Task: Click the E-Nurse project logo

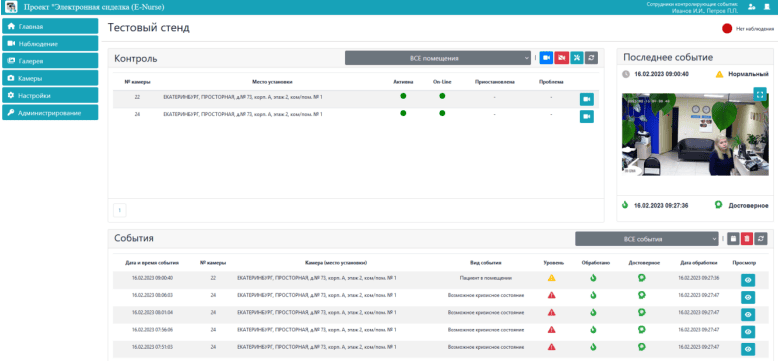Action: (x=11, y=7)
